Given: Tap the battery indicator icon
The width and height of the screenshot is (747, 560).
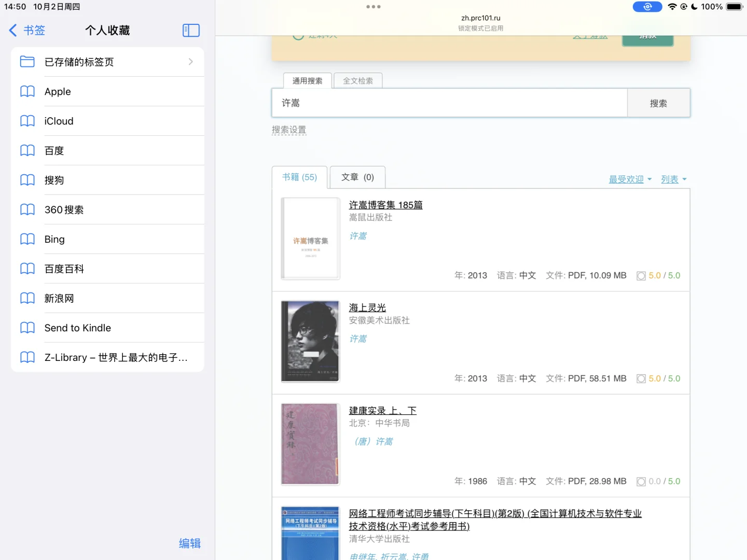Looking at the screenshot, I should (735, 7).
